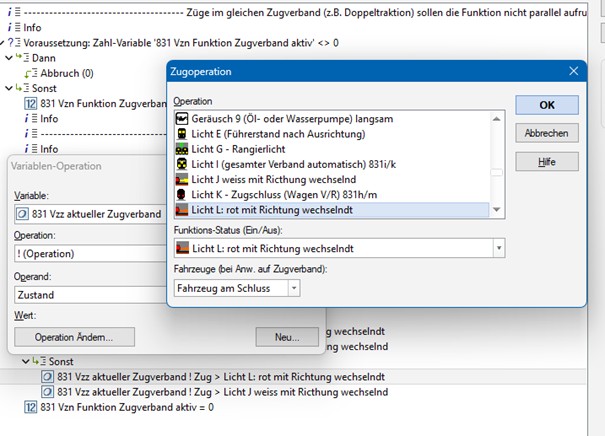Select Licht I (gesamter Verband automatisch) icon
The image size is (605, 436).
pyautogui.click(x=182, y=164)
